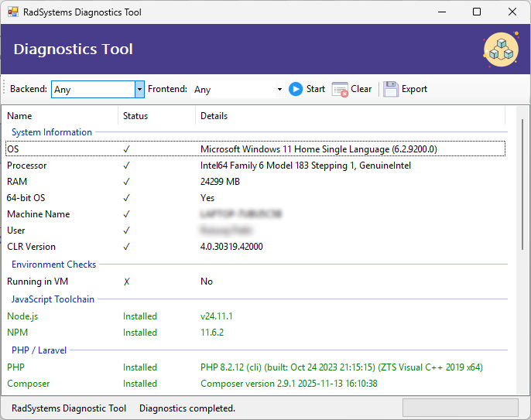
Task: Click the Export floppy disk icon
Action: coord(391,90)
